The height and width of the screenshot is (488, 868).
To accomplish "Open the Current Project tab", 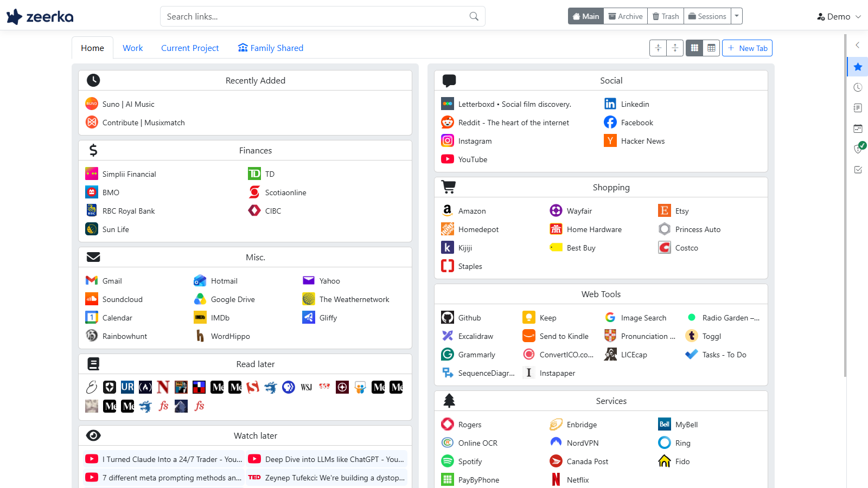I will pyautogui.click(x=190, y=48).
